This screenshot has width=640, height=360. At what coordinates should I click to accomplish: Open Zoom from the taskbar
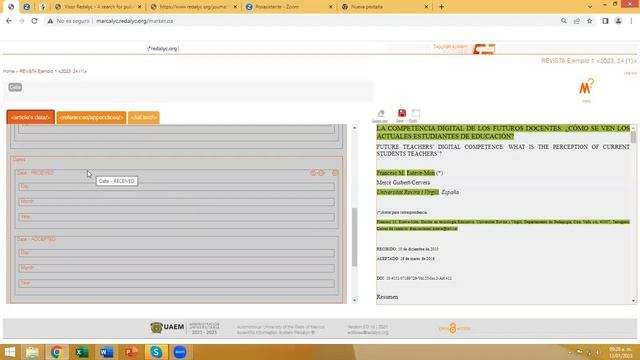[180, 352]
